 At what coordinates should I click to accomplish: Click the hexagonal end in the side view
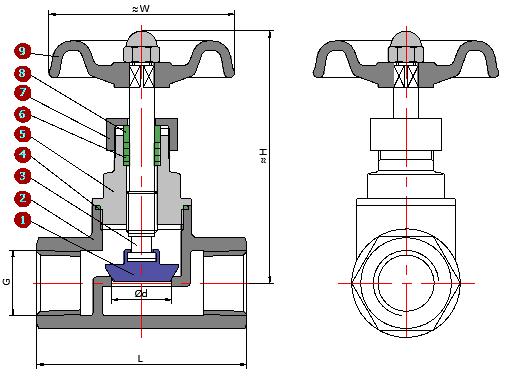tap(406, 283)
